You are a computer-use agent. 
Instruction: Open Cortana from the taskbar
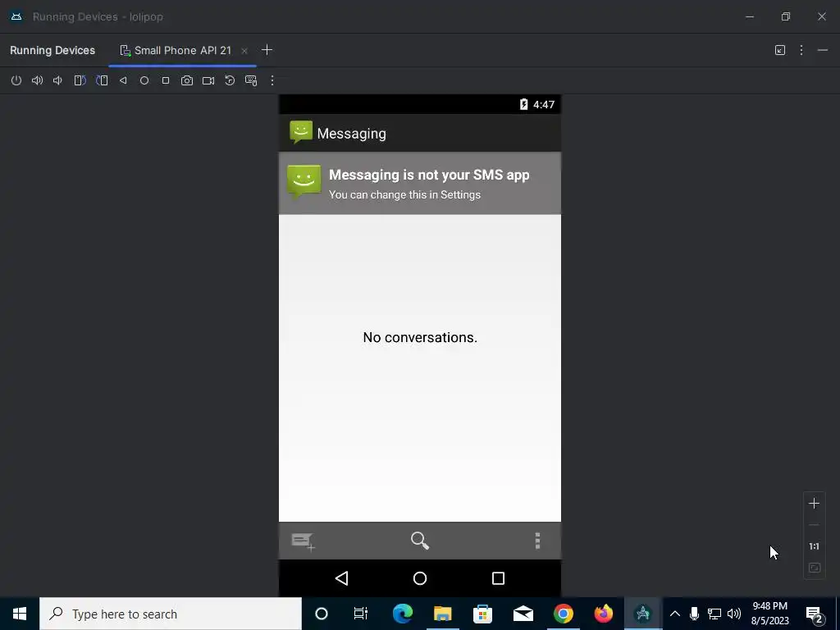coord(322,614)
